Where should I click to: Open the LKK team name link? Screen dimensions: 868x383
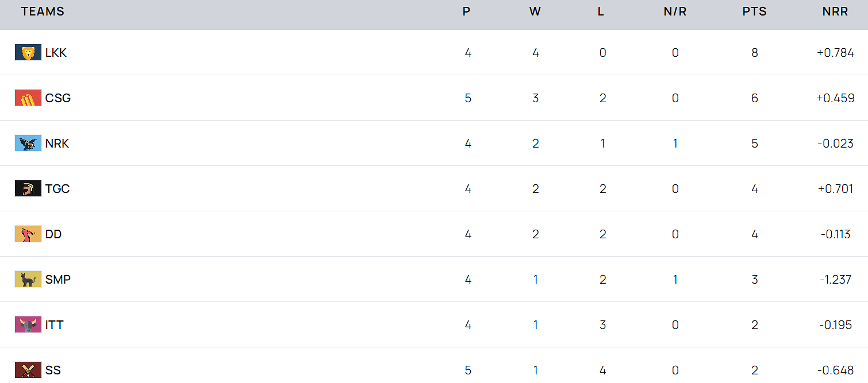[x=56, y=53]
